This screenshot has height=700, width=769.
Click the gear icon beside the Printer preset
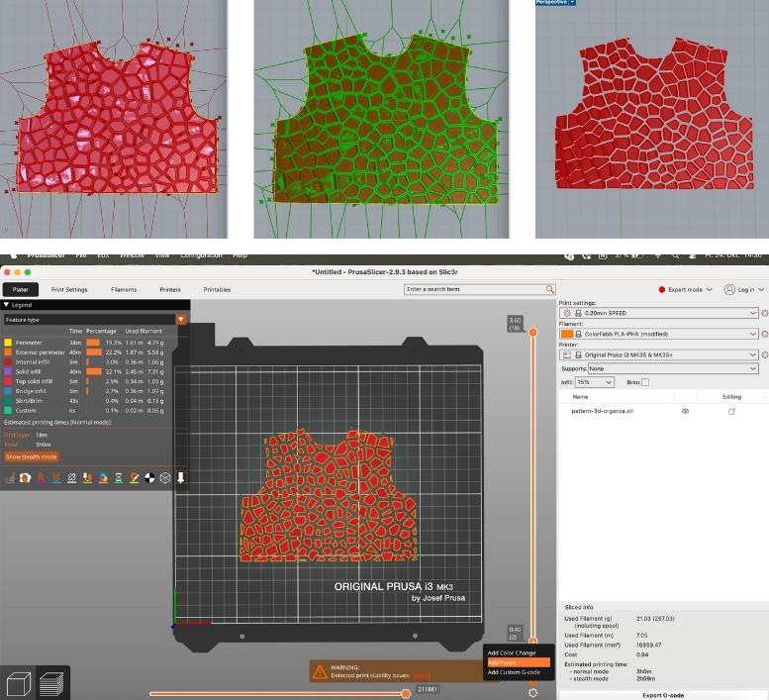(x=764, y=354)
